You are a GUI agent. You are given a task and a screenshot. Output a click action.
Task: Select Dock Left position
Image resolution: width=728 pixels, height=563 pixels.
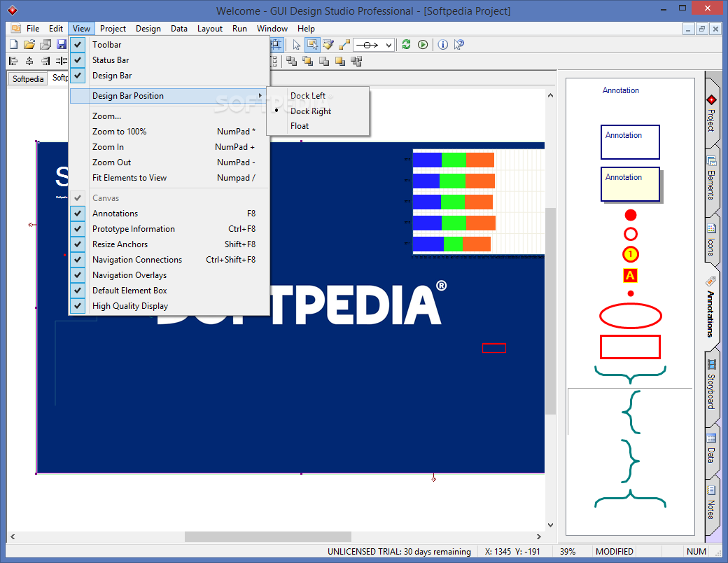pyautogui.click(x=318, y=96)
